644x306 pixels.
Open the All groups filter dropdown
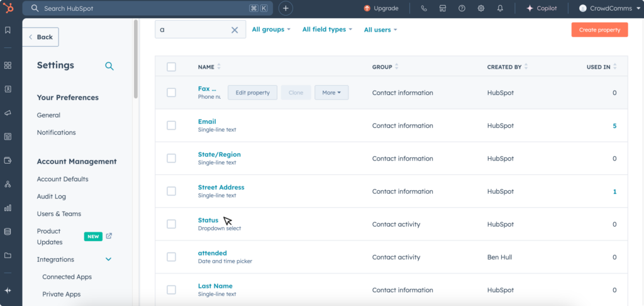tap(271, 30)
